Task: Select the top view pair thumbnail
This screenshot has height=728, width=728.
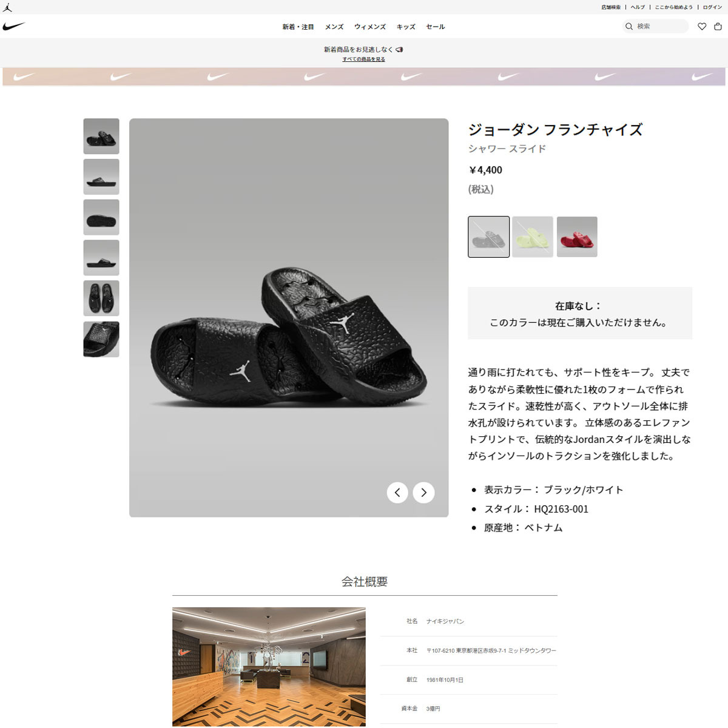Action: pyautogui.click(x=101, y=298)
